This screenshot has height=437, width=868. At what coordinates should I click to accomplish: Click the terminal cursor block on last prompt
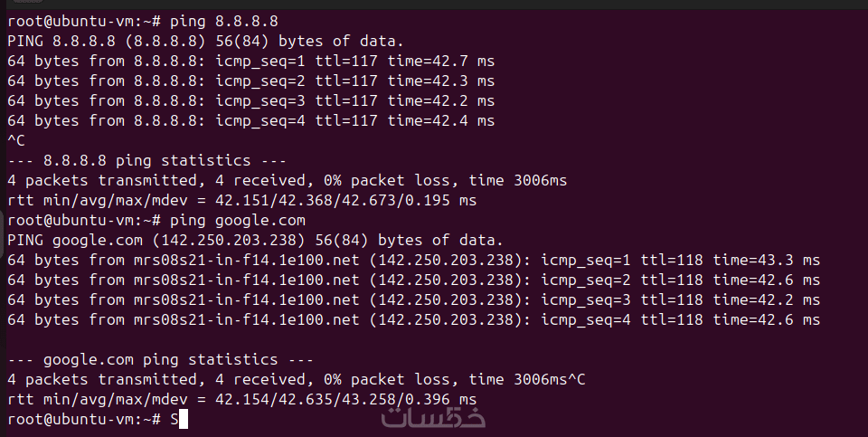[184, 419]
